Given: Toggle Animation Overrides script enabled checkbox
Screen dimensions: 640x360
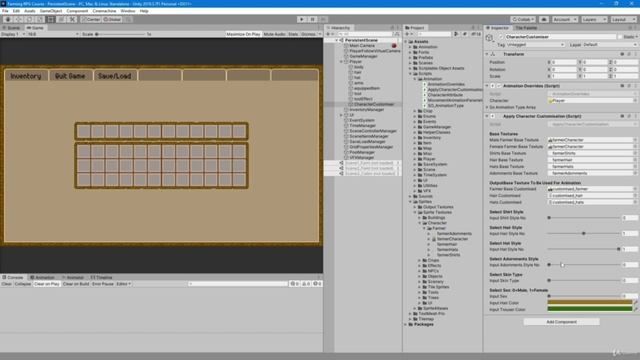Looking at the screenshot, I should [499, 86].
